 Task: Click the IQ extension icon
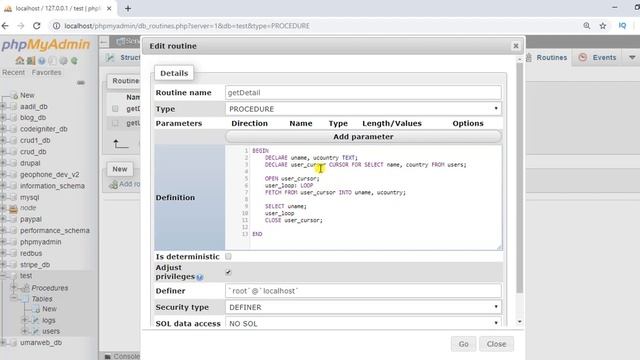622,26
